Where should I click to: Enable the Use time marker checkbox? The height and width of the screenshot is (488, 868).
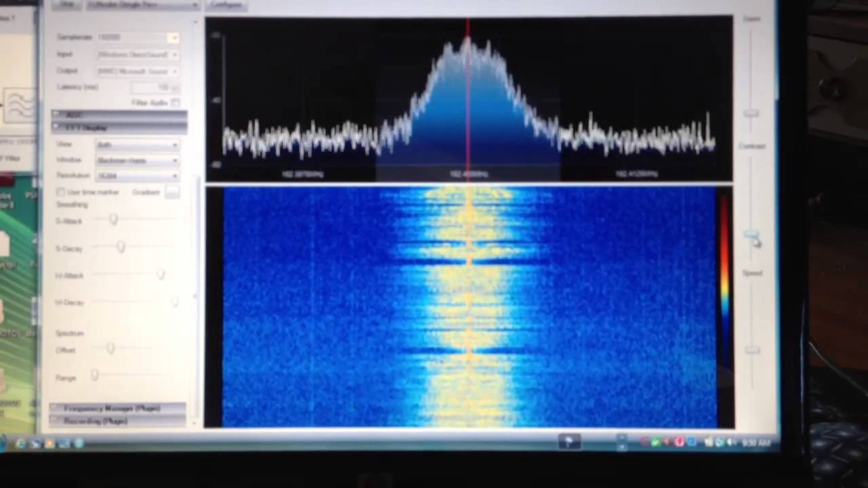coord(61,192)
